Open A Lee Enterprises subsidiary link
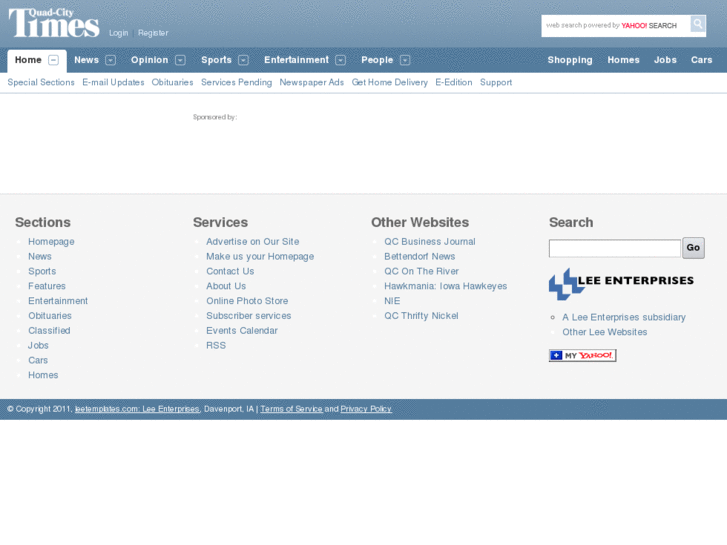The image size is (727, 545). click(x=624, y=317)
